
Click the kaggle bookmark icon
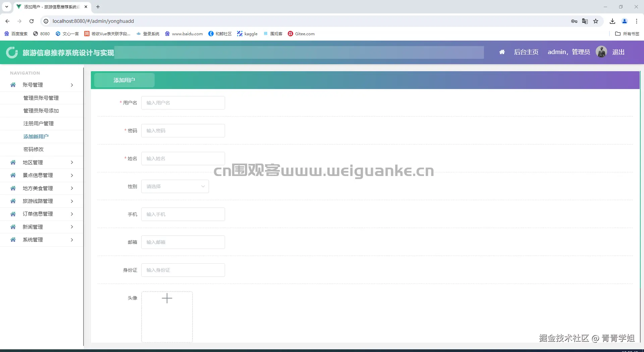coord(239,34)
